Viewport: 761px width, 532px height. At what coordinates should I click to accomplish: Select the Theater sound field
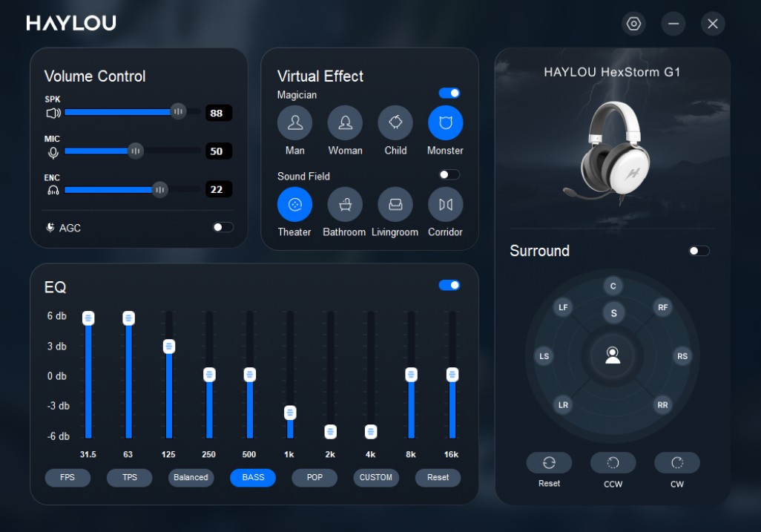point(294,204)
